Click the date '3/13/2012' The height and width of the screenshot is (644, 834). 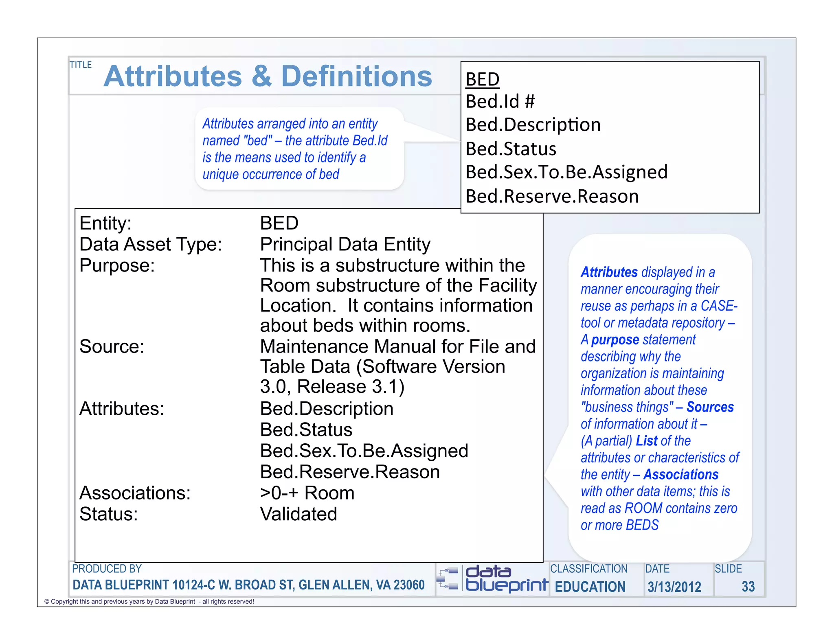click(x=674, y=587)
